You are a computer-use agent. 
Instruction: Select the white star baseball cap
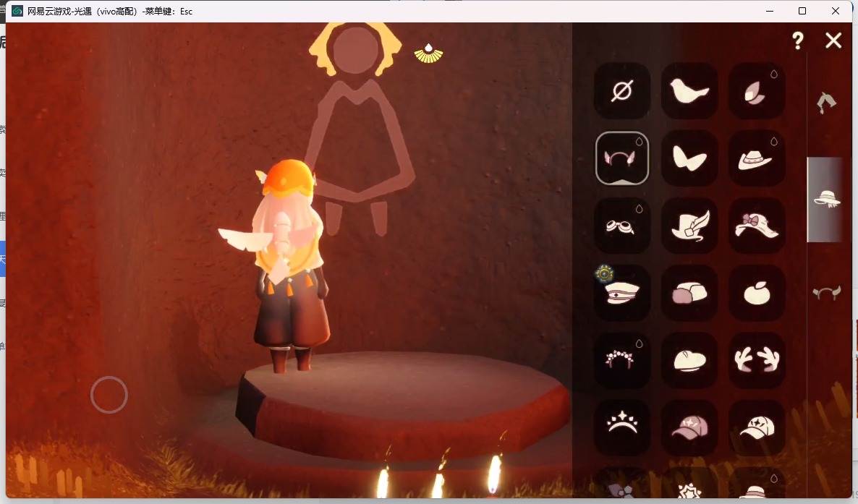tap(757, 427)
